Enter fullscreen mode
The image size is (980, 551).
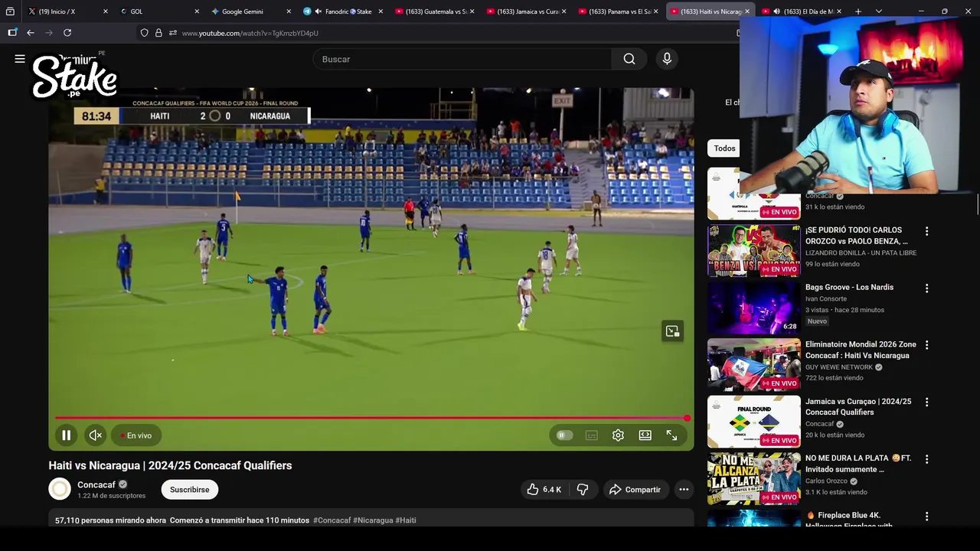pos(671,435)
